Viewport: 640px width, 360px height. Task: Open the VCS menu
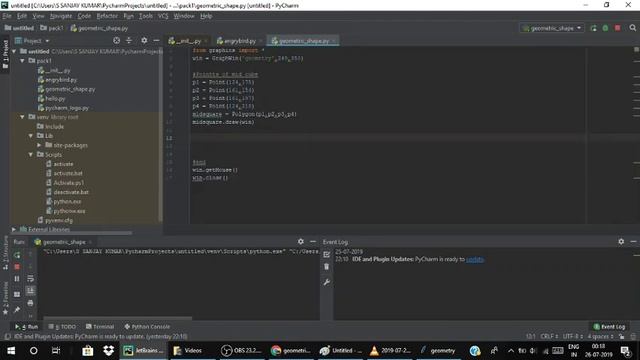163,16
